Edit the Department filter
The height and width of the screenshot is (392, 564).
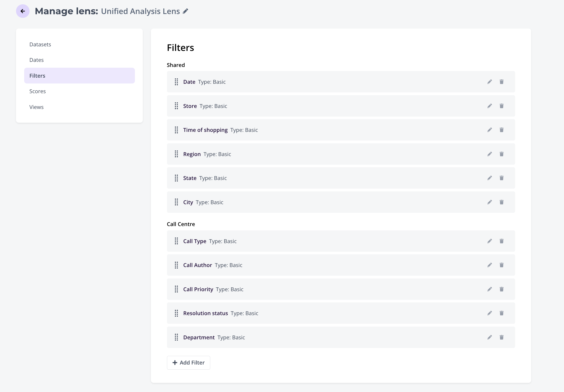click(489, 337)
